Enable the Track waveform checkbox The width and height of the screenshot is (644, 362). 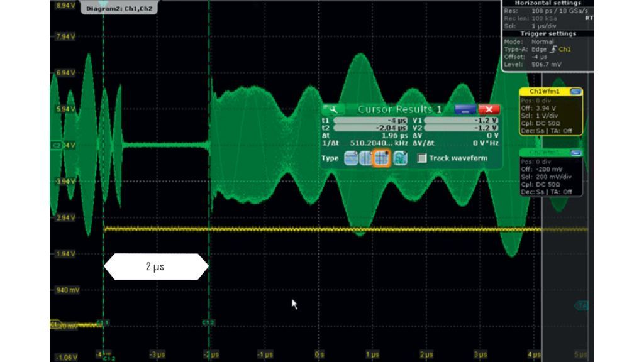[422, 158]
